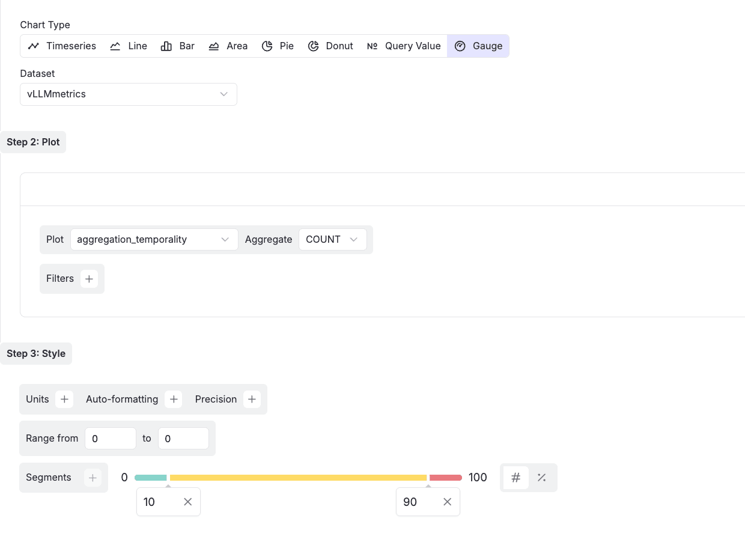Viewport: 745px width, 560px height.
Task: Select the Timeseries chart type
Action: click(62, 46)
